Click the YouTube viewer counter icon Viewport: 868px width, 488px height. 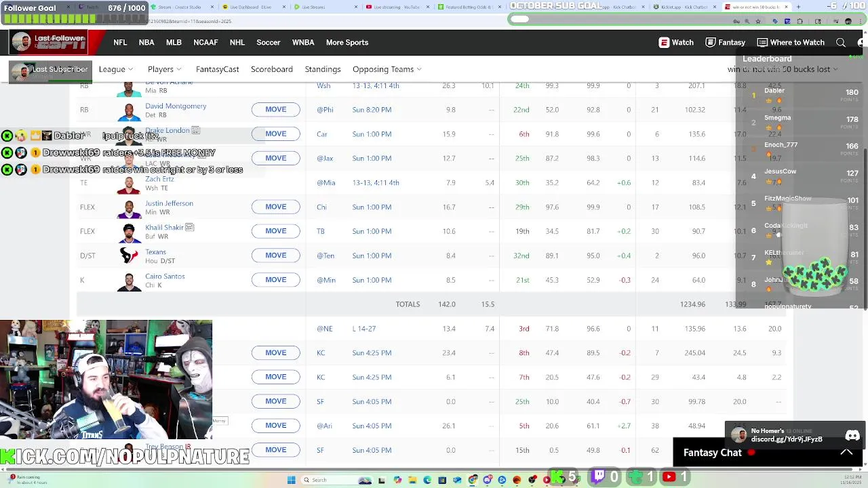669,477
